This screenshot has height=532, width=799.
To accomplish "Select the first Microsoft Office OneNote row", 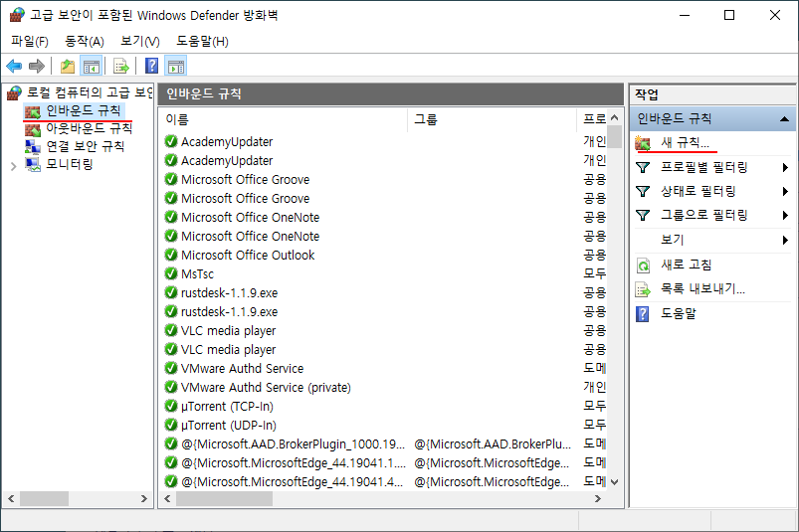I will 385,217.
